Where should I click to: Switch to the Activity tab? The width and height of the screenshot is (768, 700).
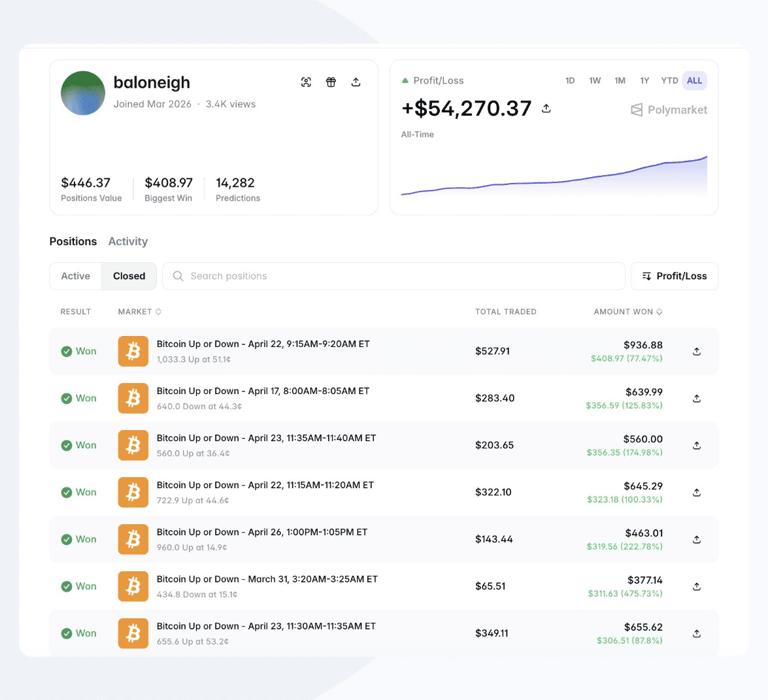128,241
